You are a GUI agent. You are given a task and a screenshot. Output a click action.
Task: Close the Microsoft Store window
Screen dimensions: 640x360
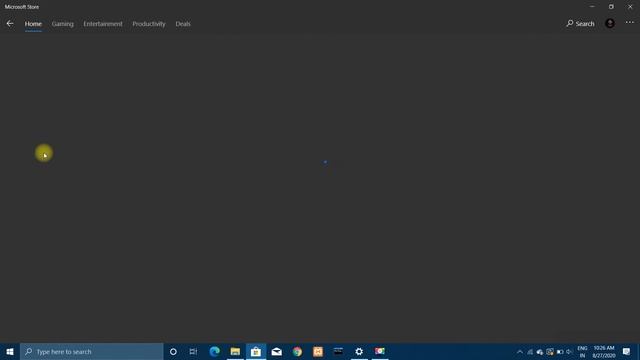(630, 7)
